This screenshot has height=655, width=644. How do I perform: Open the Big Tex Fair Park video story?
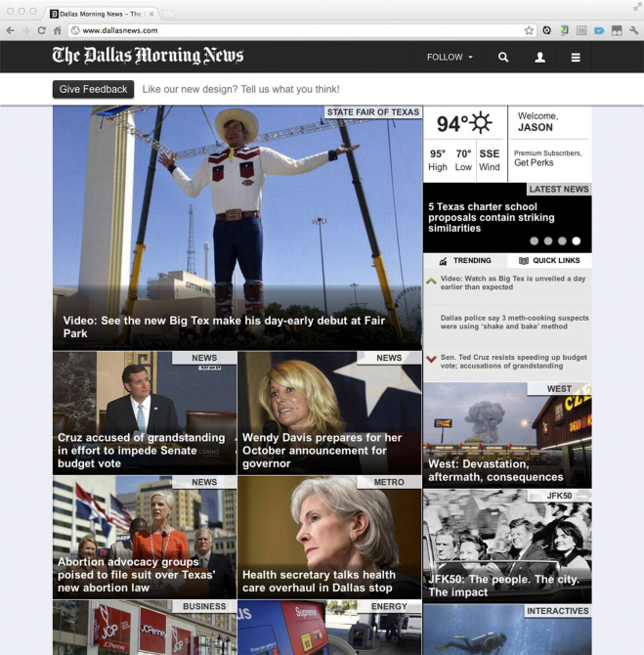pos(237,228)
